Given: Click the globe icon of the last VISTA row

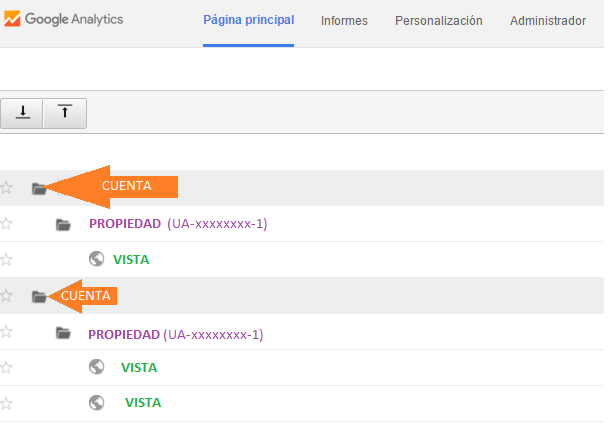Looking at the screenshot, I should click(97, 402).
